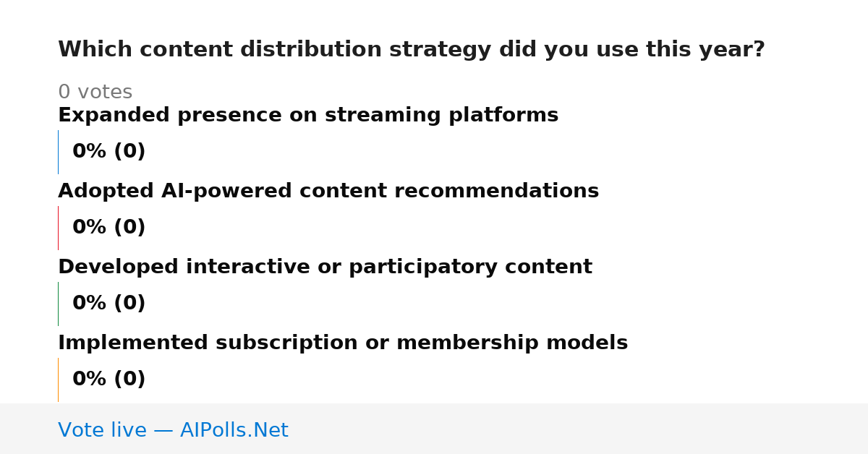Image resolution: width=868 pixels, height=454 pixels.
Task: Click the red result bar for AI-powered recommendations
Action: [58, 228]
